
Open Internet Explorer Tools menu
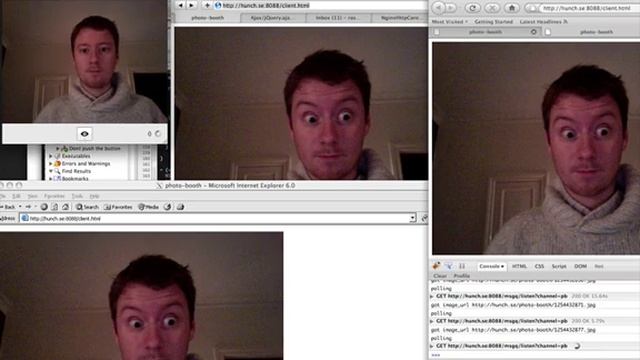[77, 196]
